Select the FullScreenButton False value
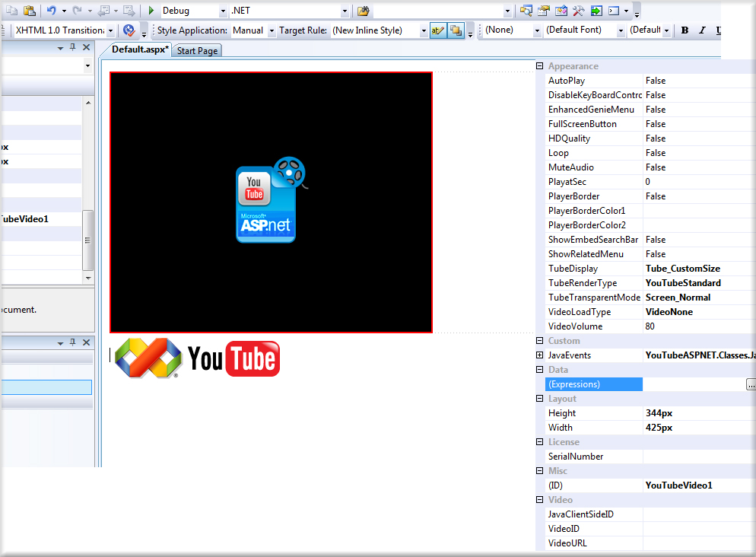Screen dimensions: 756x557 [x=656, y=124]
